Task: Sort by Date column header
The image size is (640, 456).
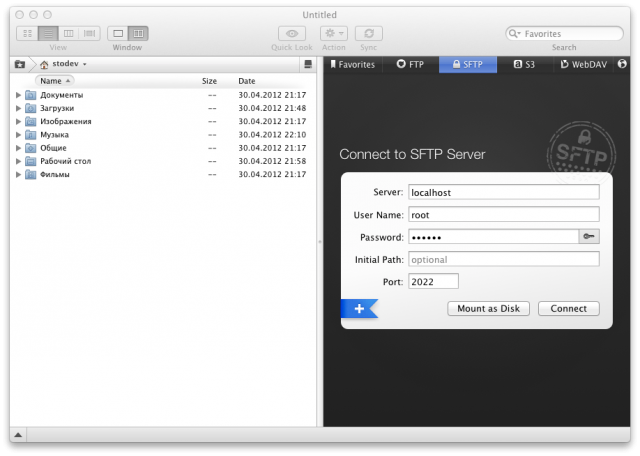Action: pyautogui.click(x=247, y=81)
